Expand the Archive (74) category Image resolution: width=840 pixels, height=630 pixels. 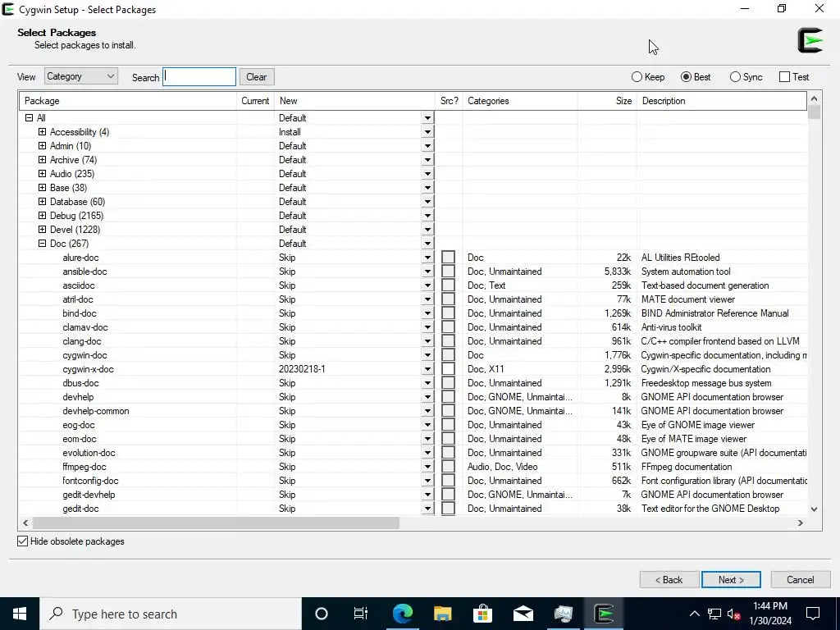coord(43,160)
